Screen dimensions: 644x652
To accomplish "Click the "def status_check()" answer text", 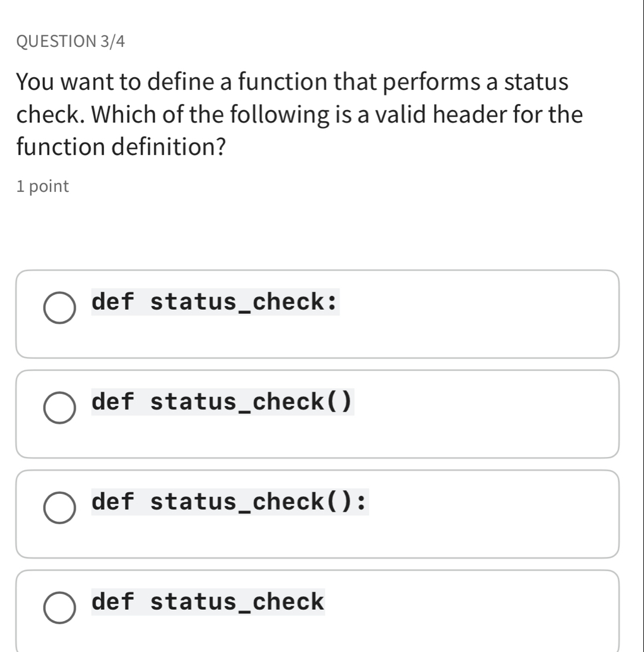I will (221, 403).
